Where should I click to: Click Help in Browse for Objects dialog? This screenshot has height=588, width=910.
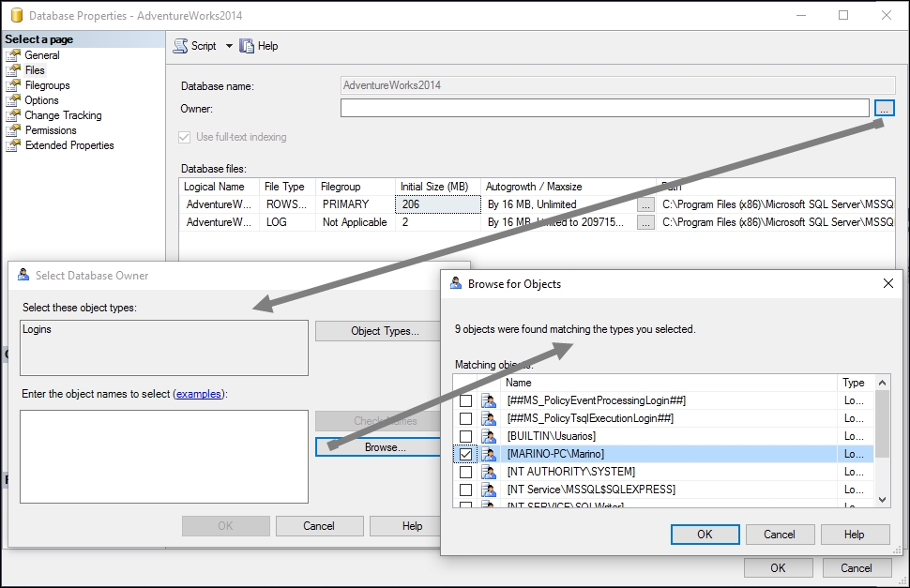tap(855, 535)
